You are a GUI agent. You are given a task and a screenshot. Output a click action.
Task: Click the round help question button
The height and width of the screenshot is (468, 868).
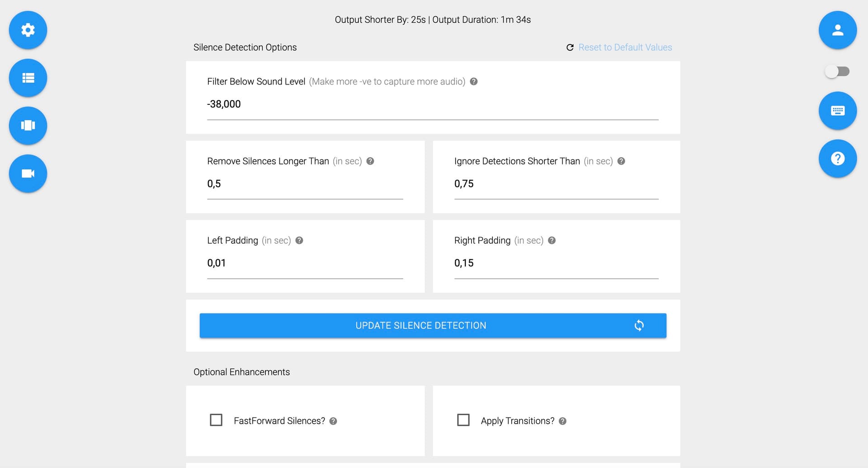[837, 159]
